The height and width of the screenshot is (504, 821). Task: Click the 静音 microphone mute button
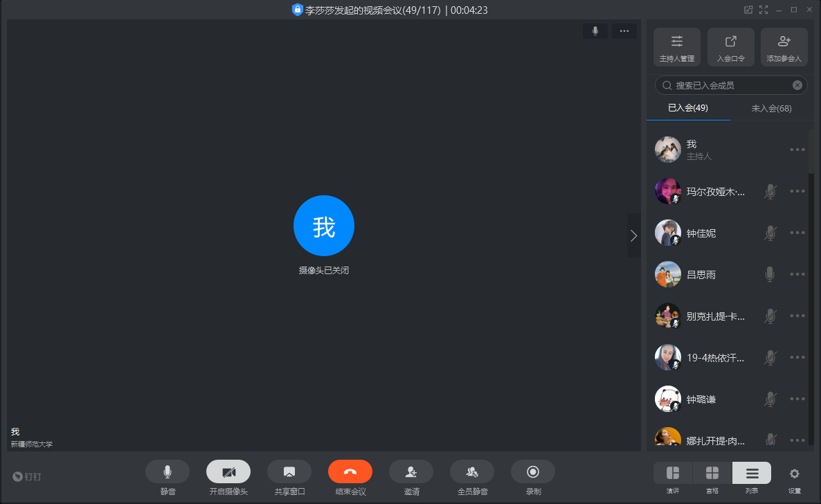click(167, 472)
